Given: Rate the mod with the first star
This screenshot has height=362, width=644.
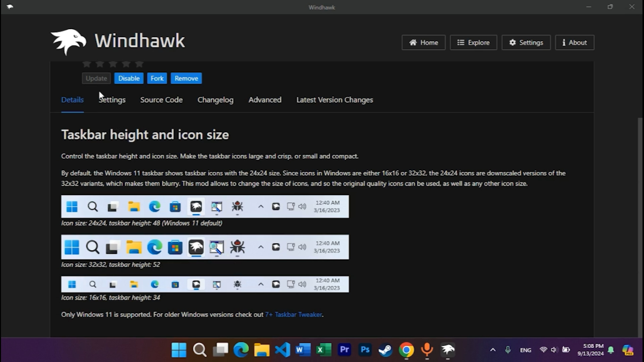Looking at the screenshot, I should pos(87,64).
